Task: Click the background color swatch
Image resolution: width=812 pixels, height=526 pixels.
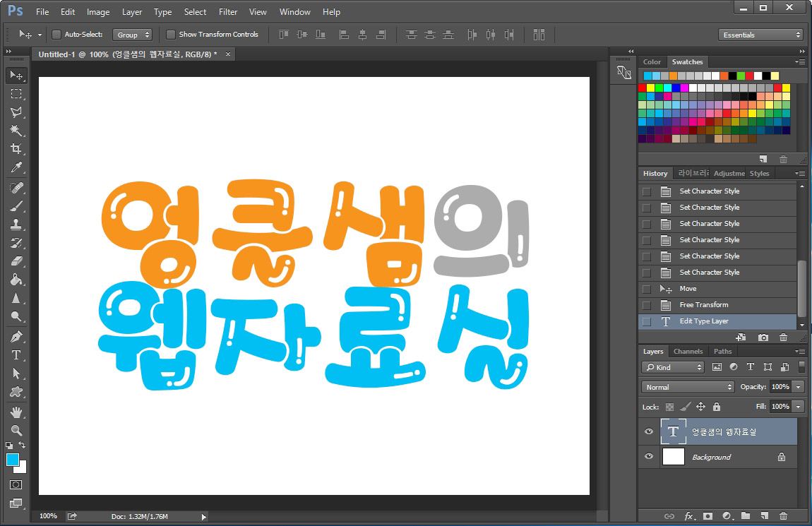Action: pos(23,469)
